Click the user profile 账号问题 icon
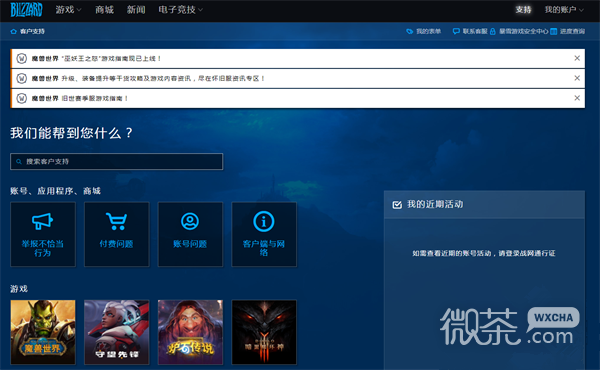 tap(190, 221)
